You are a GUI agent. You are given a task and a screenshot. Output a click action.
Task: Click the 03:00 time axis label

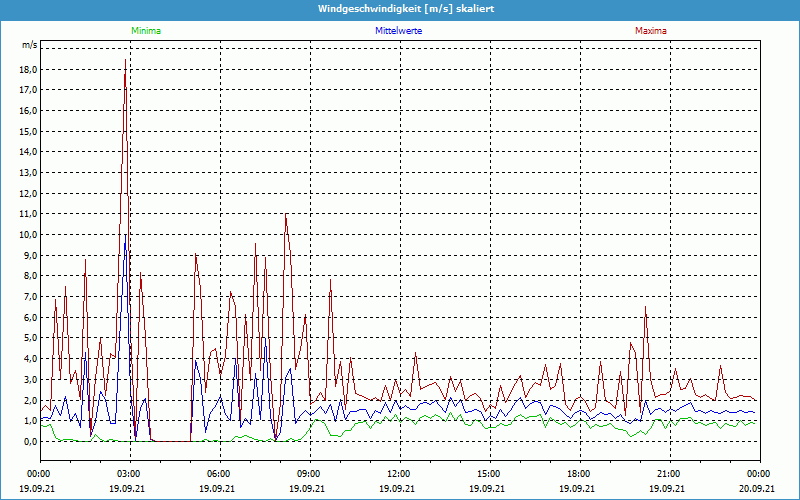coord(129,473)
